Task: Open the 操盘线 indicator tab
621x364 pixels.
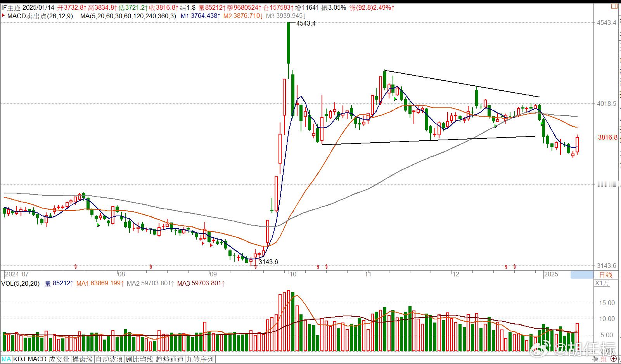Action: (83, 359)
